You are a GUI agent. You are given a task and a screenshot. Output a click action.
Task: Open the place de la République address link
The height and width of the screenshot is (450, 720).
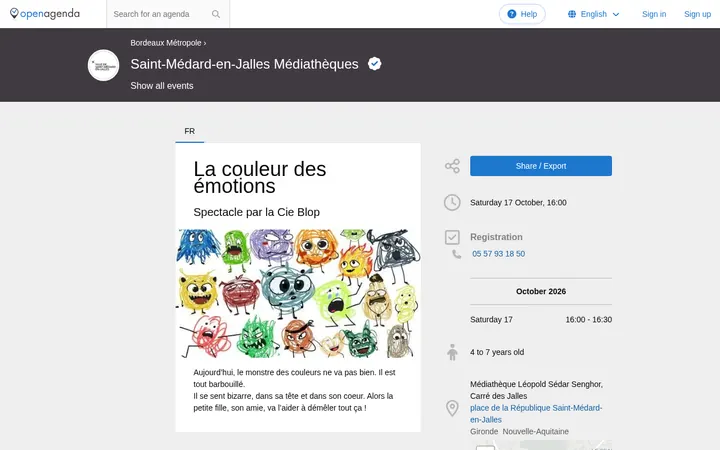click(x=536, y=414)
